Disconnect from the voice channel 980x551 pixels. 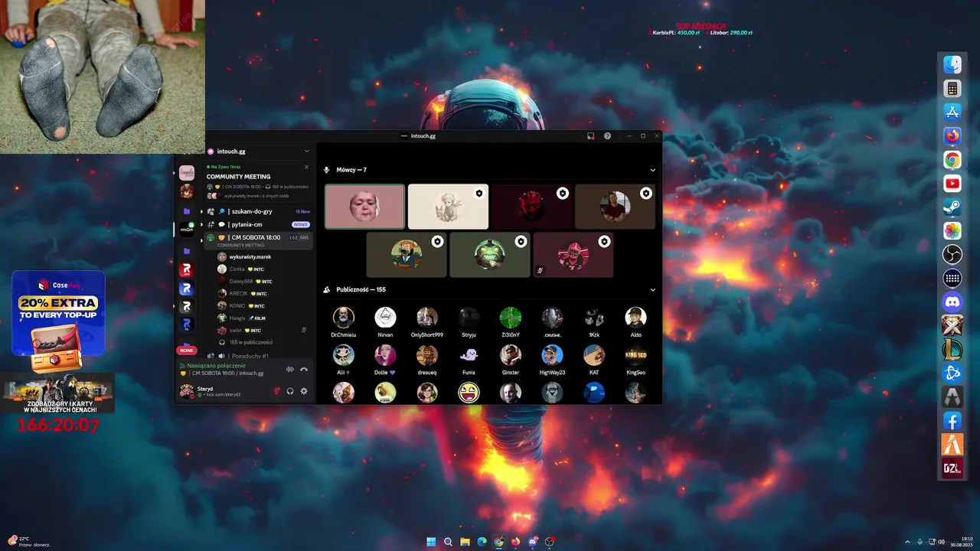(x=304, y=369)
